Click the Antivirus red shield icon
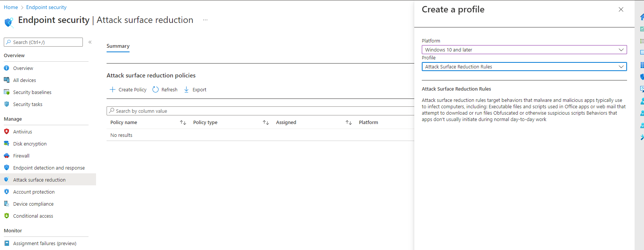Viewport: 644px width, 250px height. 6,132
